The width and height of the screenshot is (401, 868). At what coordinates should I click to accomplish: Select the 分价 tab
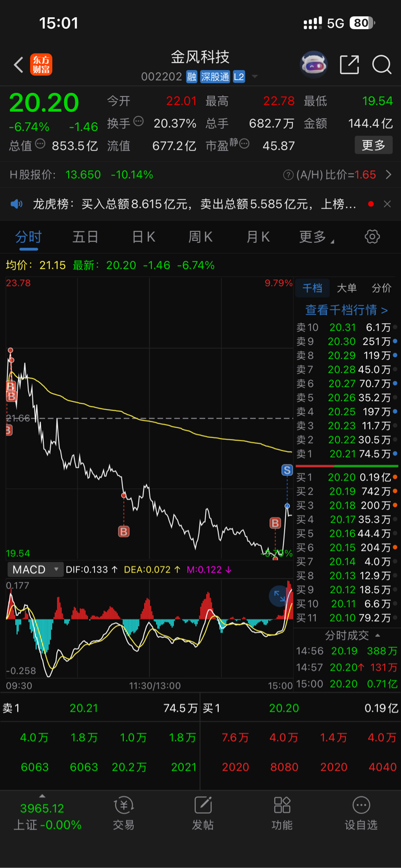pos(381,288)
